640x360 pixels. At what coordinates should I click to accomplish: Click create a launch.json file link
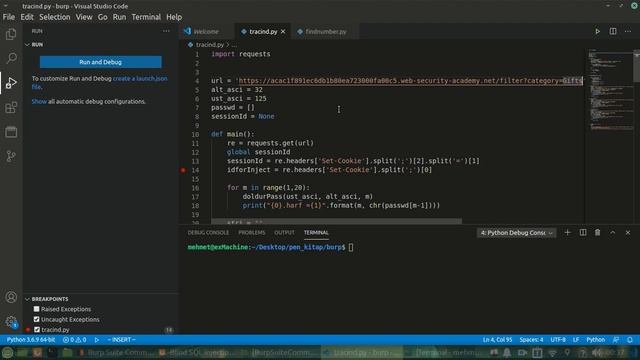[140, 78]
